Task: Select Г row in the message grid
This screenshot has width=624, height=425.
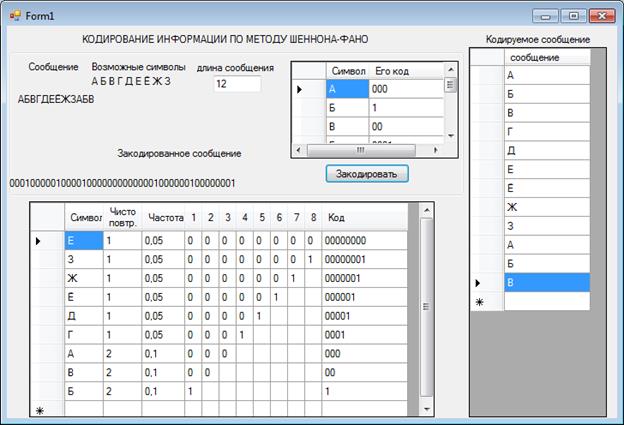Action: coord(547,131)
